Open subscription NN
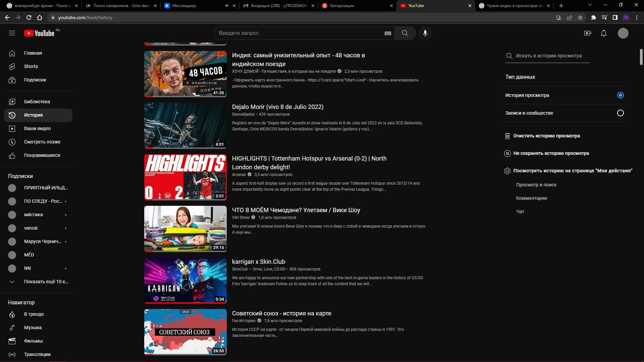644x362 pixels. click(38, 268)
